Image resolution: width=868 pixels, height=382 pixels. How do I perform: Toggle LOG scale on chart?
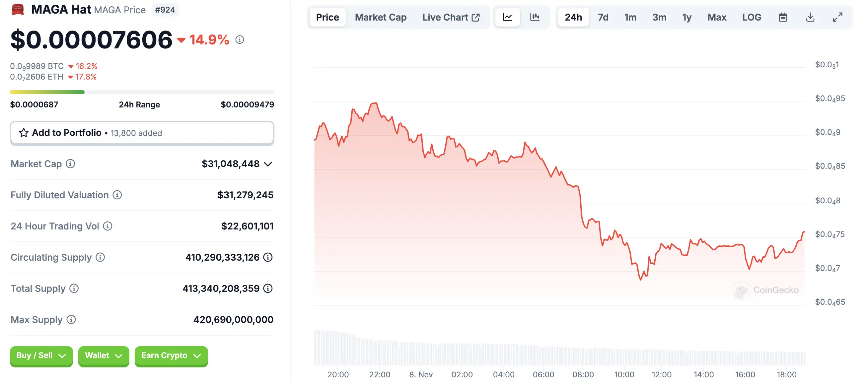tap(752, 17)
